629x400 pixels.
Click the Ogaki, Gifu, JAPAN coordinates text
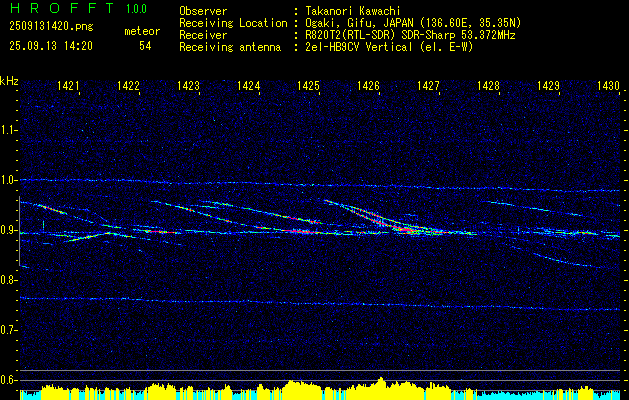click(413, 23)
